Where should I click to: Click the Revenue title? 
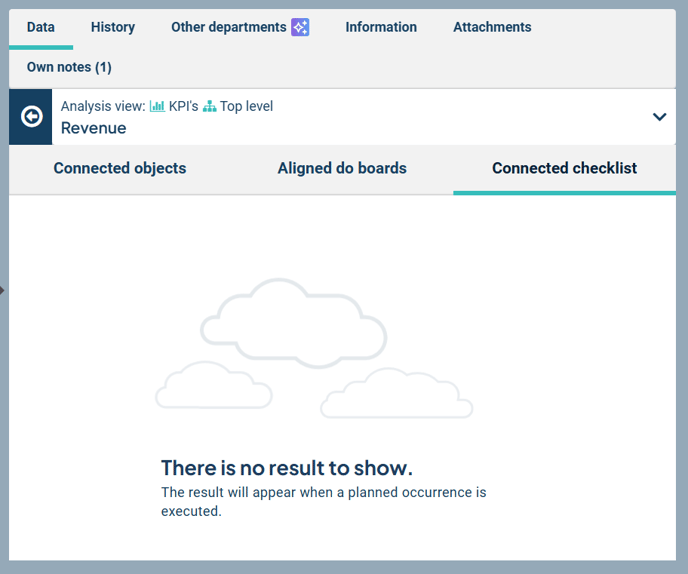click(94, 128)
